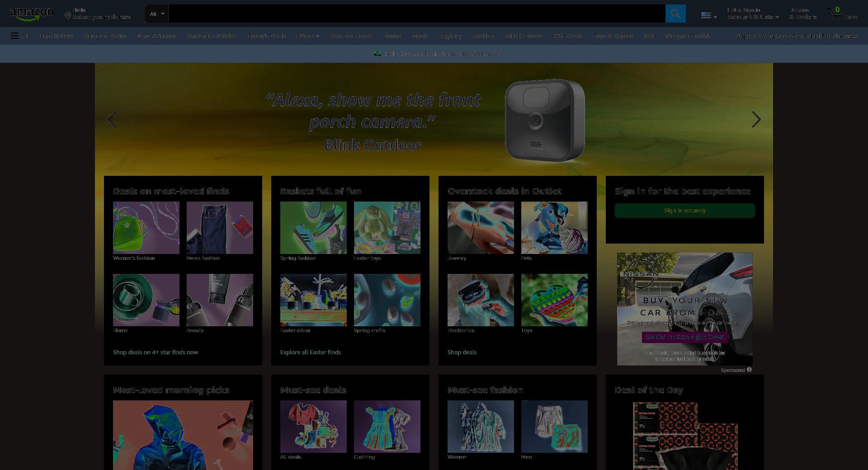Screen dimensions: 868x470
Task: Click the Sponsored info icon
Action: tap(749, 370)
